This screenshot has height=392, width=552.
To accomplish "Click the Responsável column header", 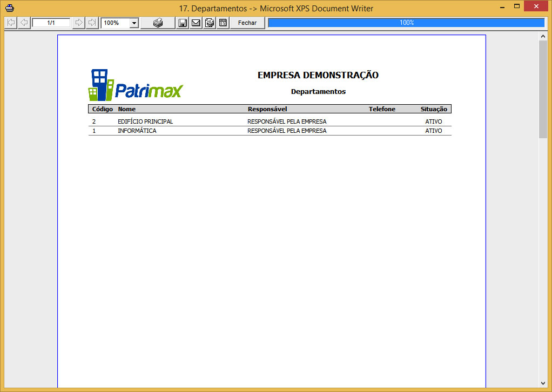I will pyautogui.click(x=267, y=109).
